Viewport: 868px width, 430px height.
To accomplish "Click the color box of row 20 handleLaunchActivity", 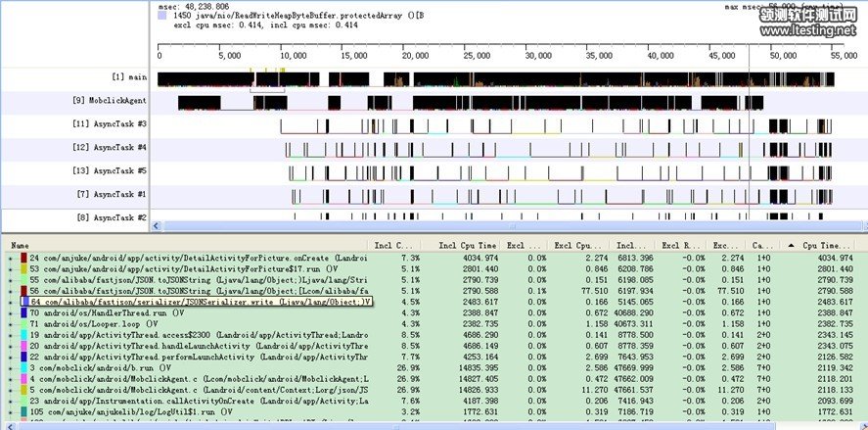I will click(x=23, y=346).
